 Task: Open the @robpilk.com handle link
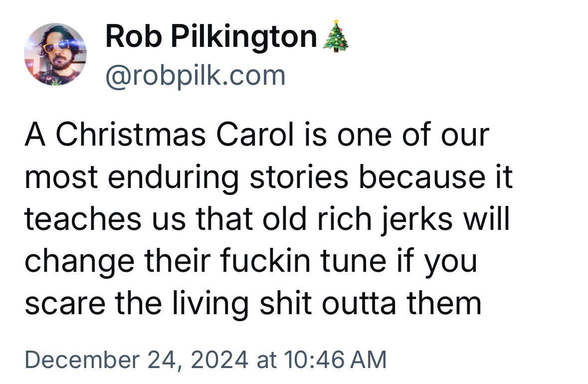point(195,76)
